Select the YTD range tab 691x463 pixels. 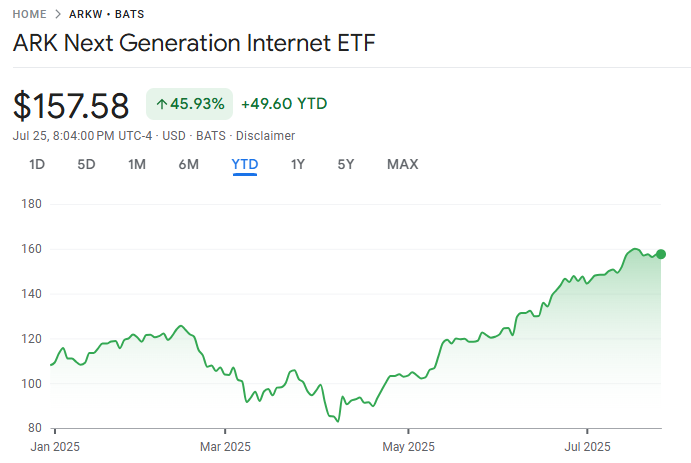[x=245, y=164]
